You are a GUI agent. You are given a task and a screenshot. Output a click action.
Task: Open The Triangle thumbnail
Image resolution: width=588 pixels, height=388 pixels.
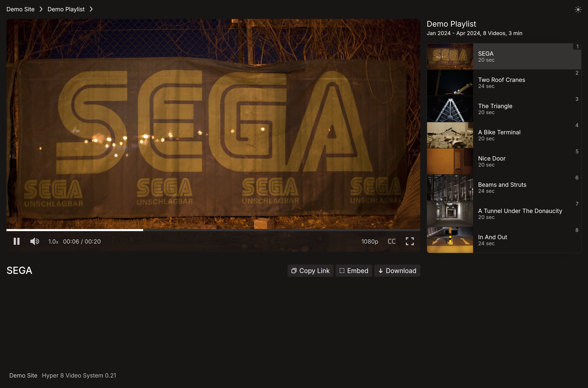click(450, 109)
